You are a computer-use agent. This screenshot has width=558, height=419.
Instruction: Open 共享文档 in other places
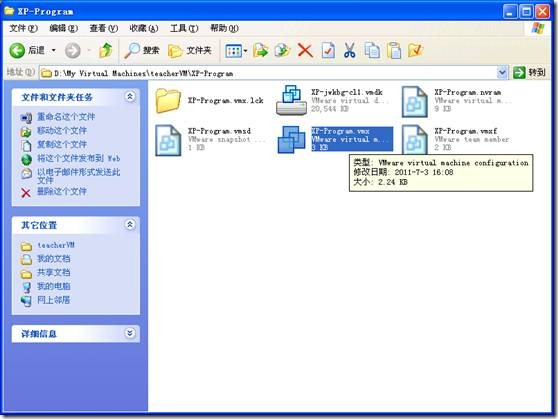54,273
